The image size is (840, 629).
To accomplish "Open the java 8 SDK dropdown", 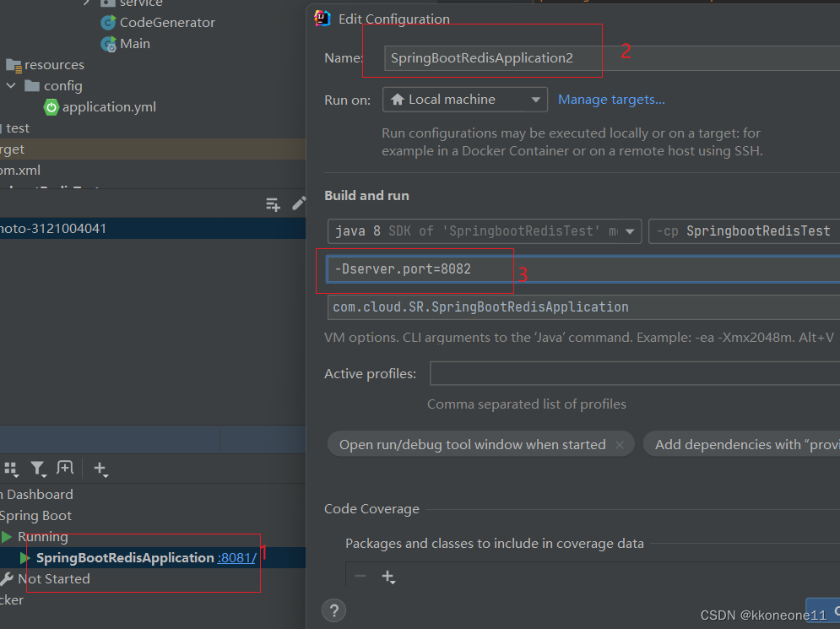I will (485, 231).
